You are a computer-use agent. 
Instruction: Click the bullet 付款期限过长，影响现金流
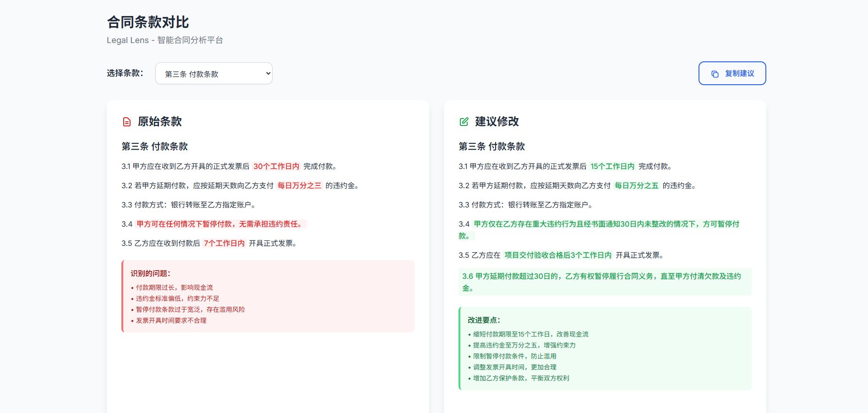click(x=175, y=288)
